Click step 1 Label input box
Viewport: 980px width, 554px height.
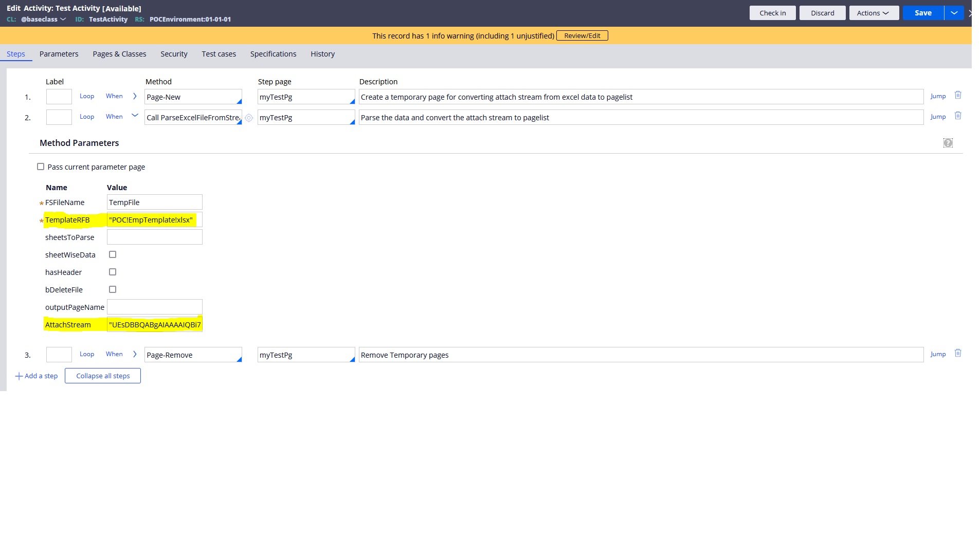pos(59,97)
